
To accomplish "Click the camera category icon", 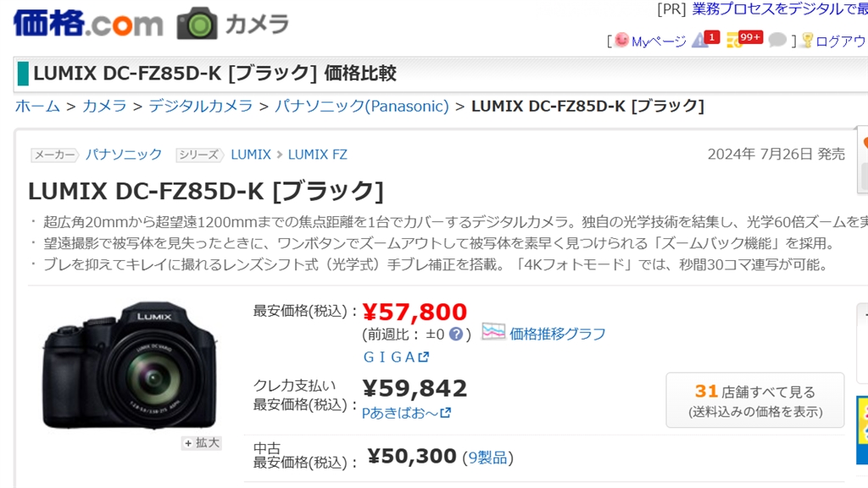I will pos(197,24).
